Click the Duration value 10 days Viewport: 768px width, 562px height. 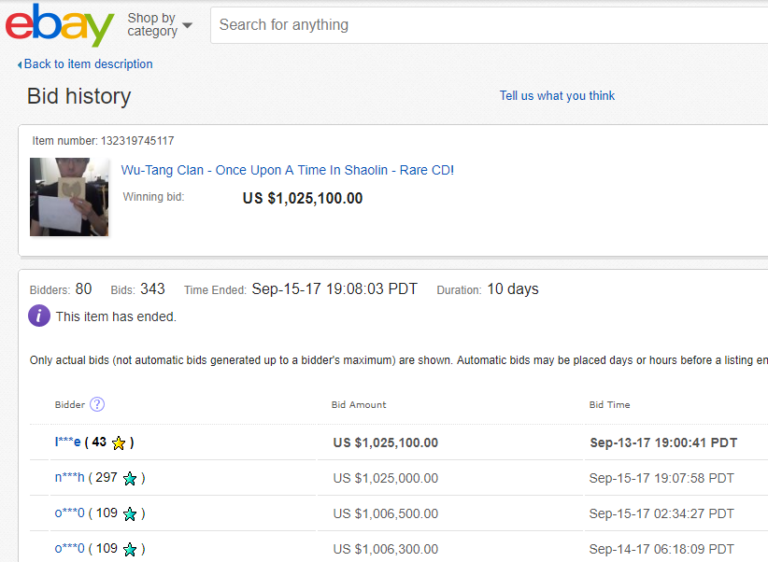coord(513,289)
